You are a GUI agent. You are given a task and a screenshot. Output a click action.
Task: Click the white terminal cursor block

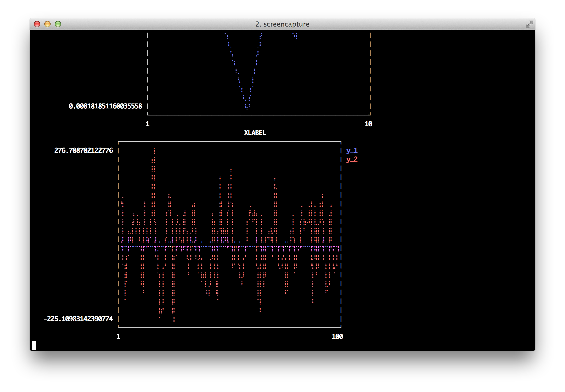tap(34, 345)
